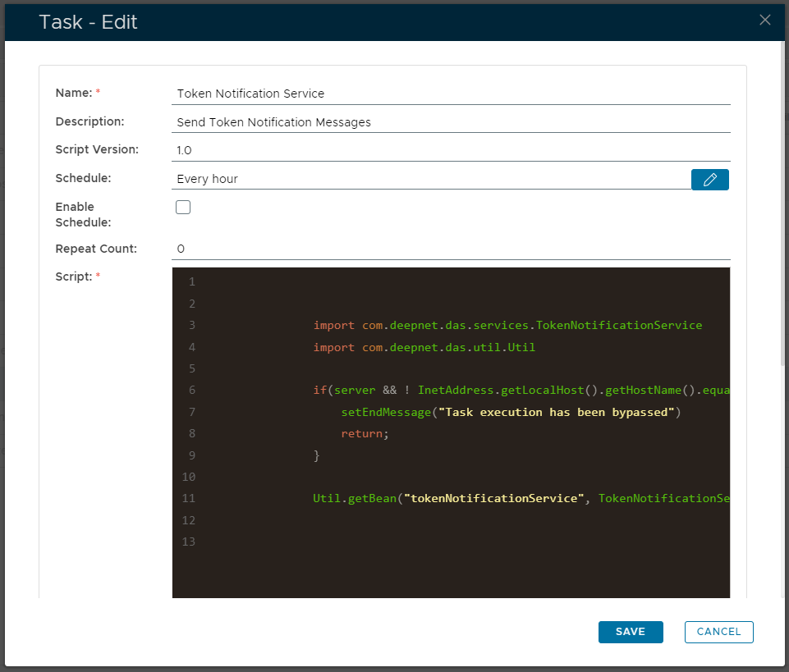The width and height of the screenshot is (789, 672).
Task: Click the pencil icon to edit schedule
Action: pyautogui.click(x=710, y=180)
